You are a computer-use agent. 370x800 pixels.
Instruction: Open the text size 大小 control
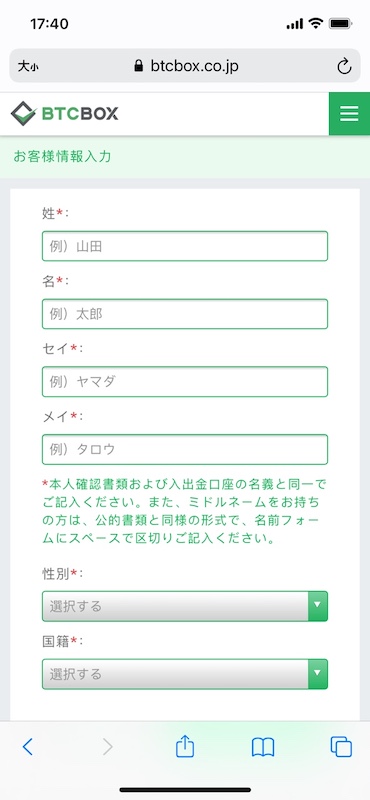pyautogui.click(x=28, y=66)
